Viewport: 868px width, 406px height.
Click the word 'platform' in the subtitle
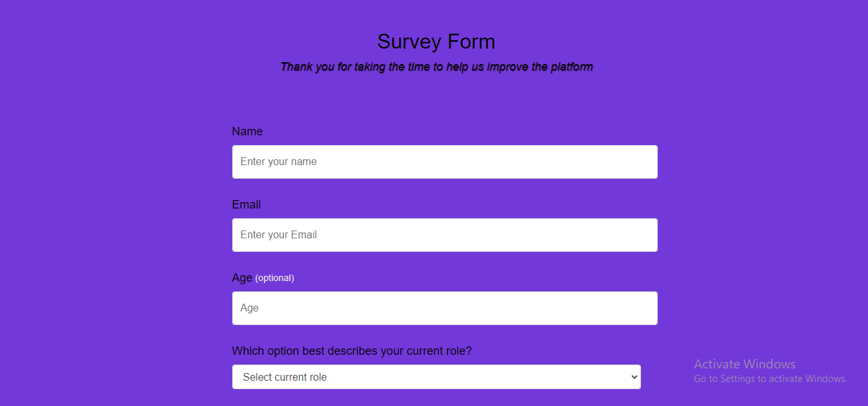point(572,67)
